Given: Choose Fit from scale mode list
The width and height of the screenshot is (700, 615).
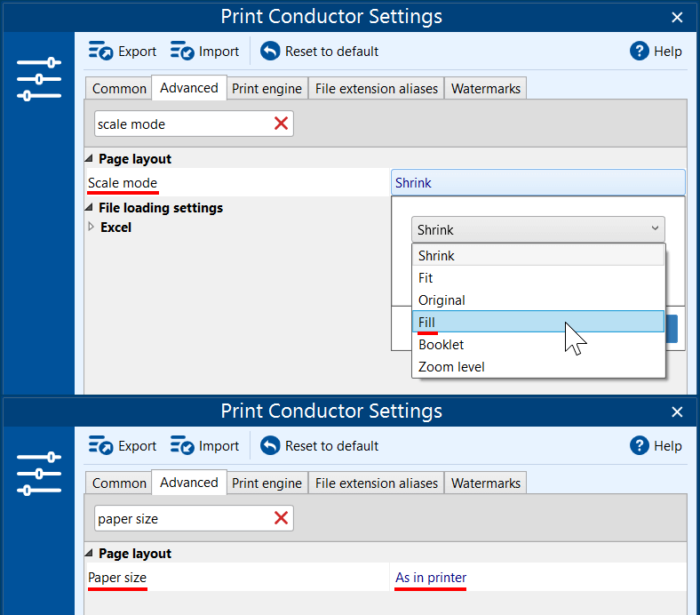Looking at the screenshot, I should pyautogui.click(x=538, y=278).
